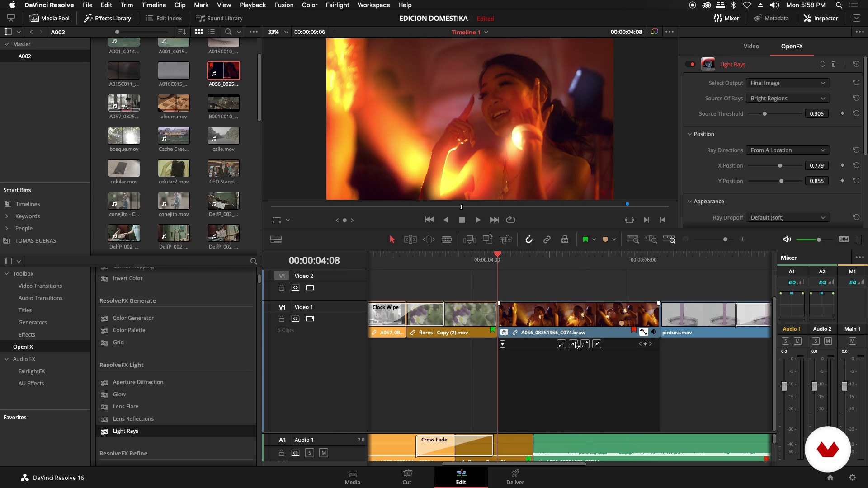
Task: Open the Ray Dropoff dropdown
Action: (x=788, y=218)
